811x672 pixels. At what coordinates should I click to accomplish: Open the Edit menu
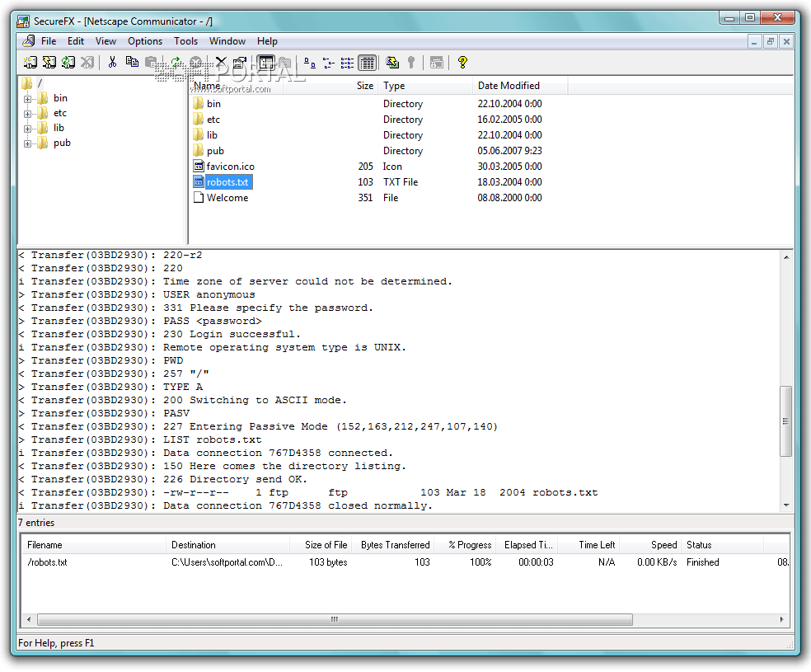pyautogui.click(x=76, y=41)
